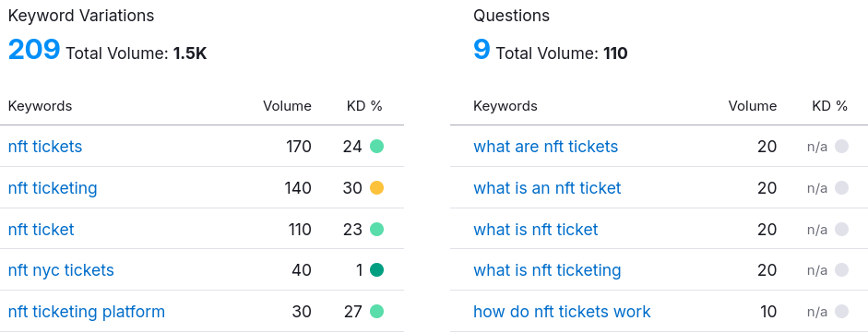Image resolution: width=868 pixels, height=333 pixels.
Task: Open the 'what is nft ticket' link
Action: 536,229
